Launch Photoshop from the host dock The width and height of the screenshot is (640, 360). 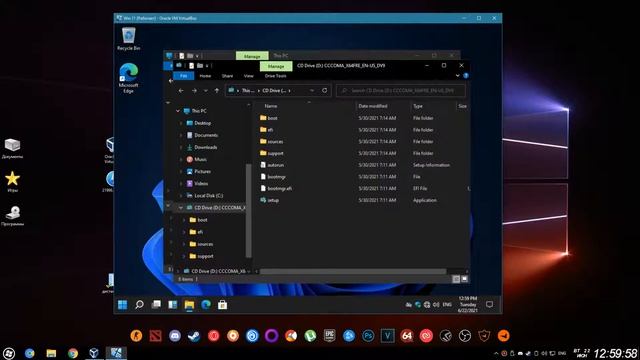pyautogui.click(x=368, y=336)
